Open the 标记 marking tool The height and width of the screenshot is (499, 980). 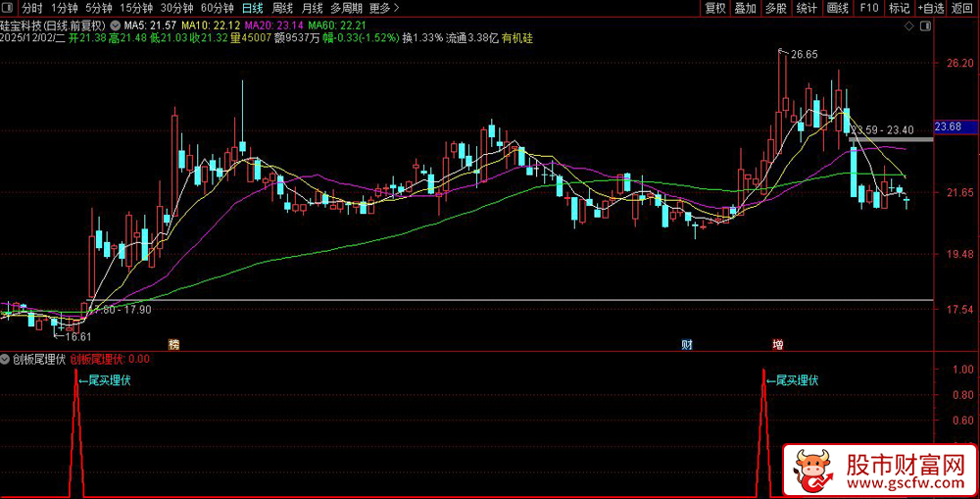(899, 8)
